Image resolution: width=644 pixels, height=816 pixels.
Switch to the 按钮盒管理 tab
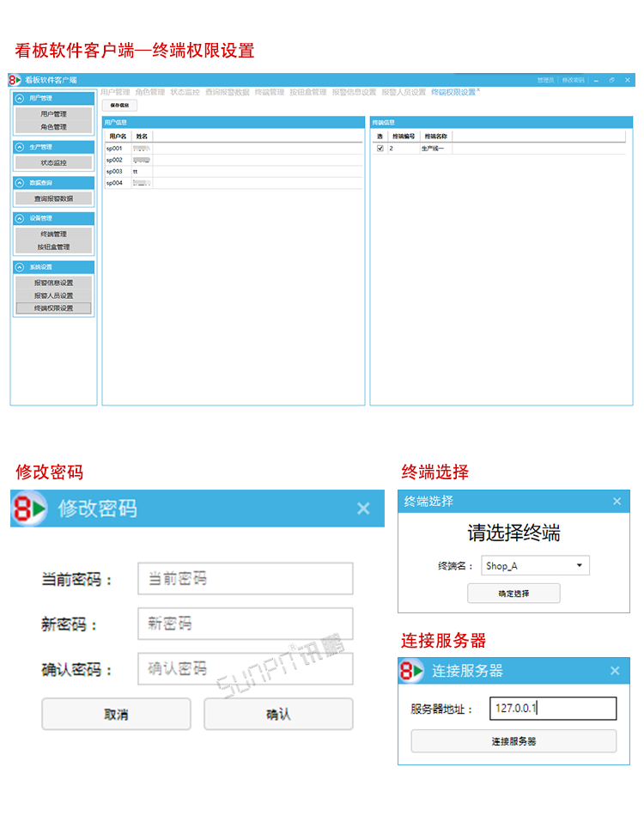[x=308, y=92]
